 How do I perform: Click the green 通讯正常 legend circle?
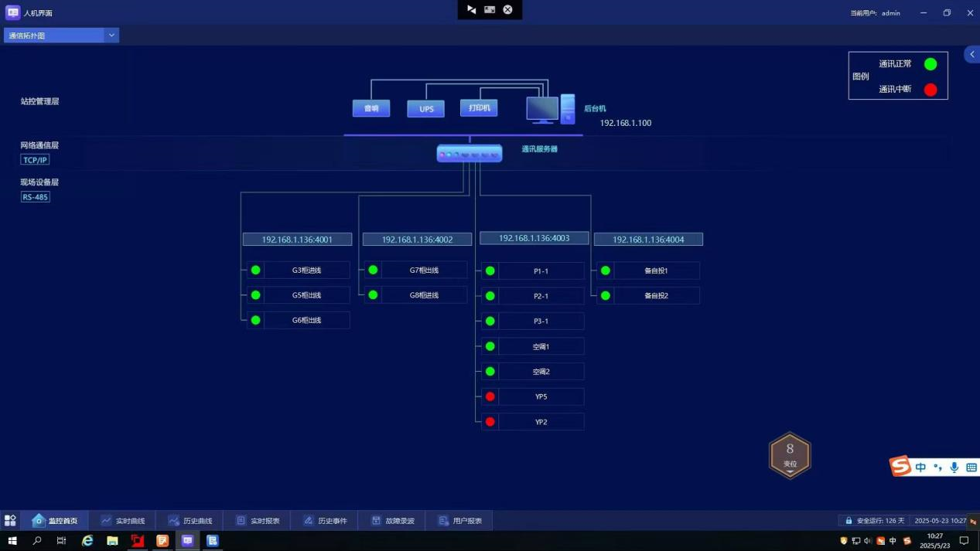pos(930,64)
